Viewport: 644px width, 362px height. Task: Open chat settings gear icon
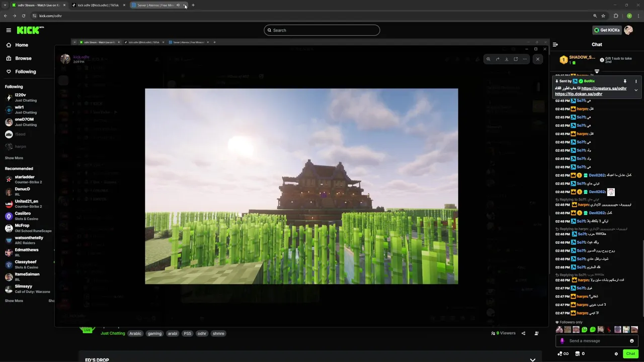pyautogui.click(x=616, y=353)
